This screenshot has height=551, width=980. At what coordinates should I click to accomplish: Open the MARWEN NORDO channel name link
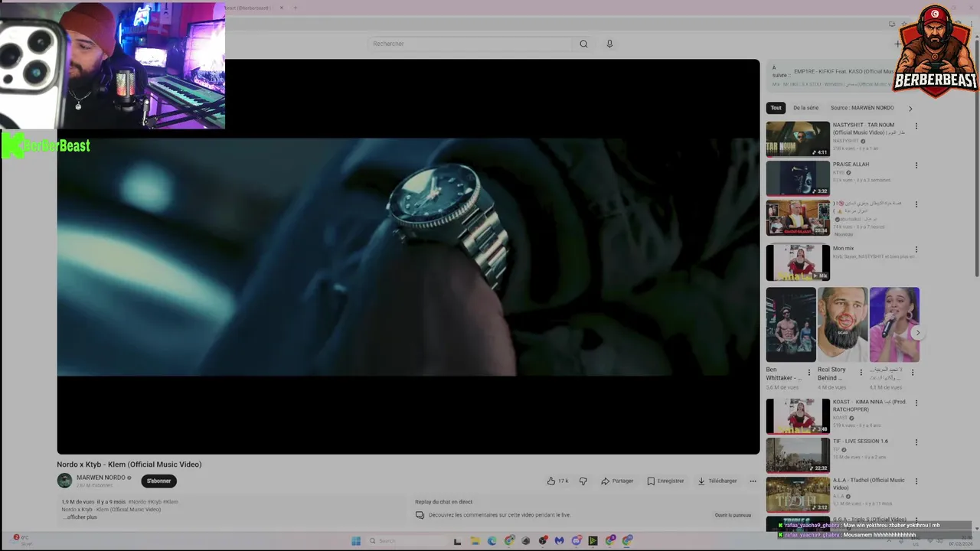click(x=100, y=478)
